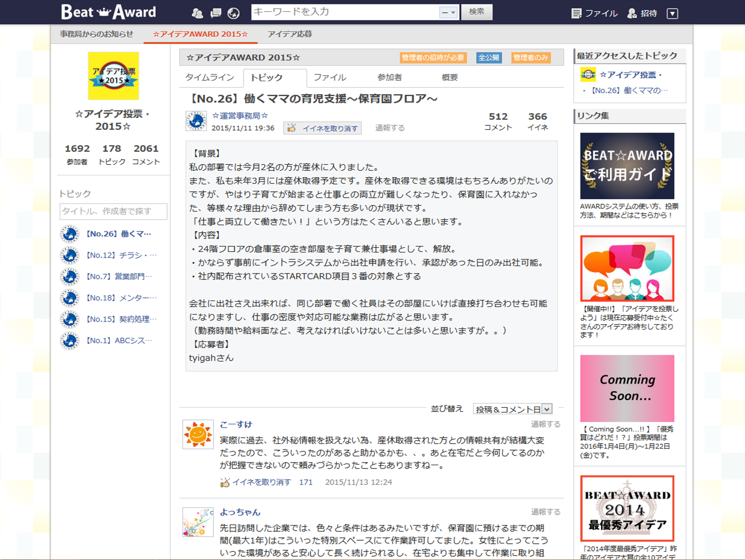Open the こーすけ user name link

tap(235, 425)
